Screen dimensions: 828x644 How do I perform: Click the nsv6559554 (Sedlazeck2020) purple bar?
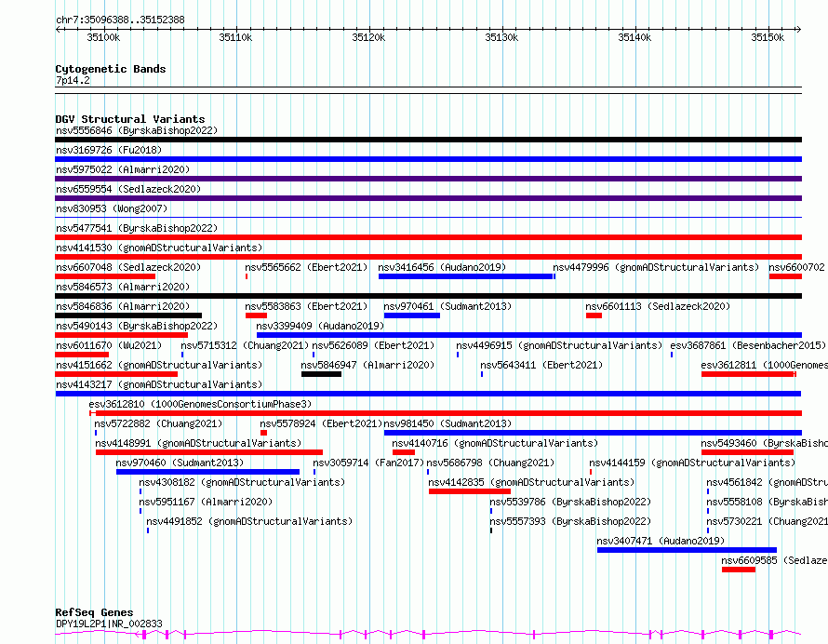[428, 198]
